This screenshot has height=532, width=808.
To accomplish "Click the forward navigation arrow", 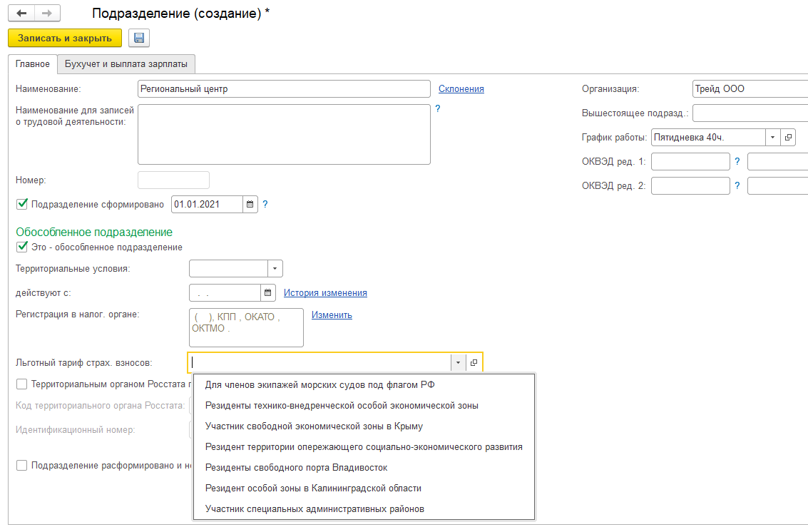I will pyautogui.click(x=47, y=14).
